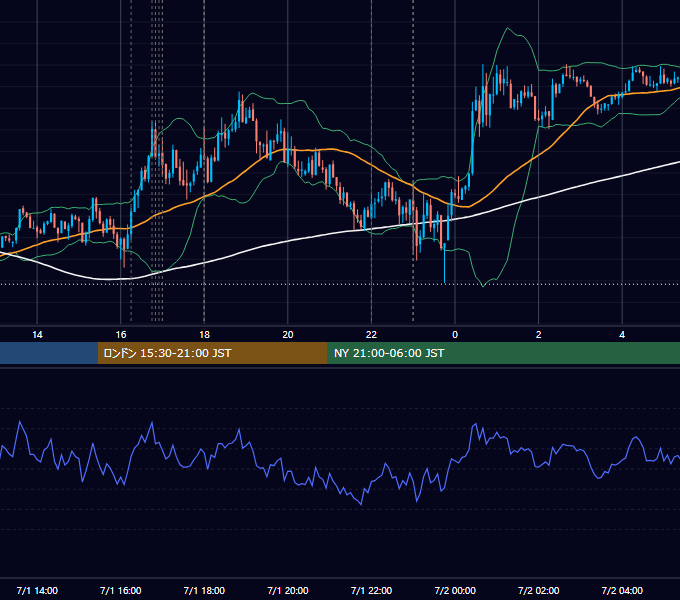Click the 7/2 00:00 time label

(x=455, y=590)
